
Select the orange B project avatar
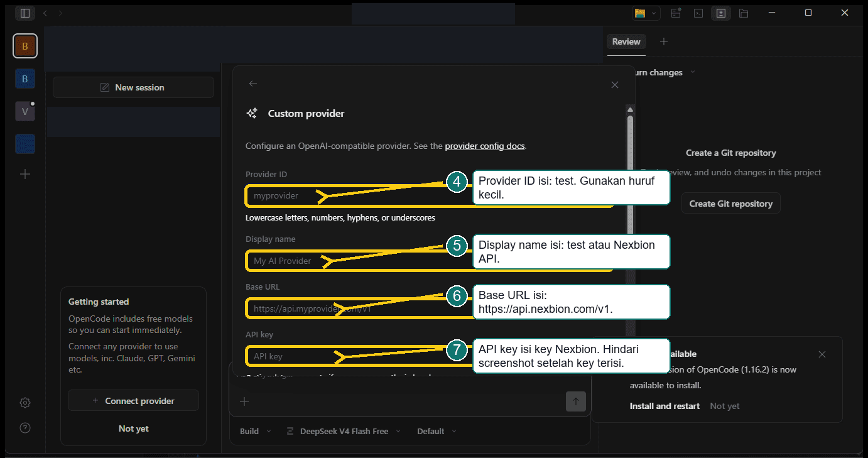(x=25, y=46)
